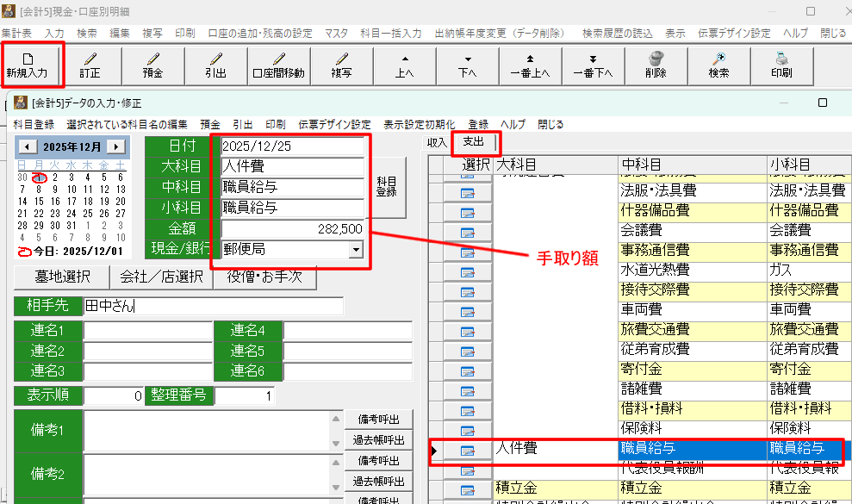
Task: Go to next month in calendar
Action: 115,146
